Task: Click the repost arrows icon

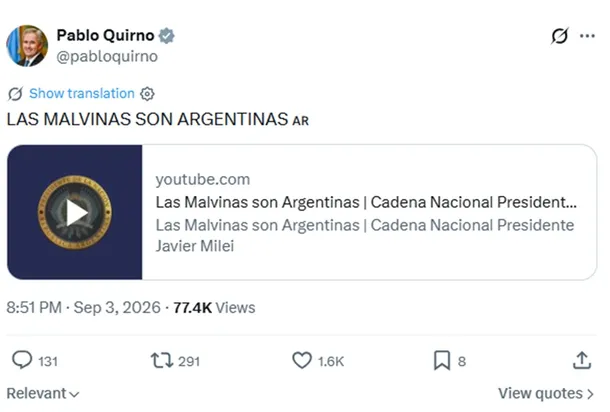Action: [x=162, y=360]
